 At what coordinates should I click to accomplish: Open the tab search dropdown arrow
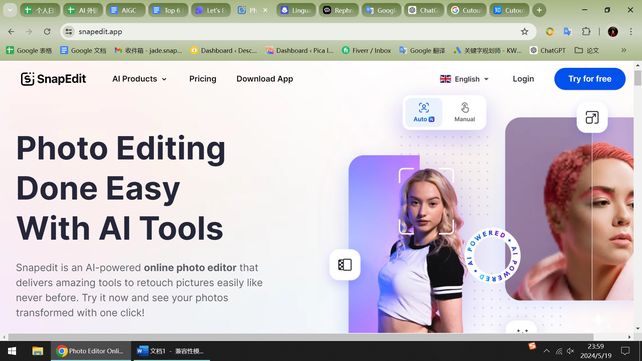point(10,10)
